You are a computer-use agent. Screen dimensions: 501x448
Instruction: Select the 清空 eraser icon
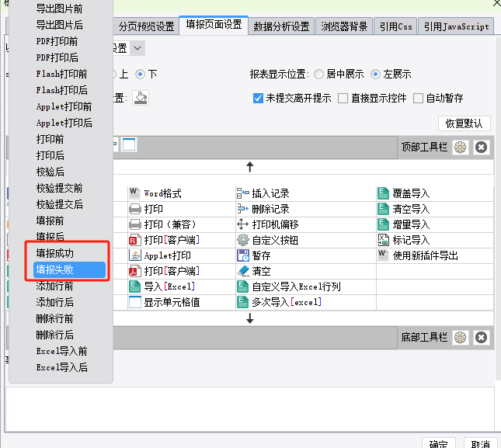(242, 271)
